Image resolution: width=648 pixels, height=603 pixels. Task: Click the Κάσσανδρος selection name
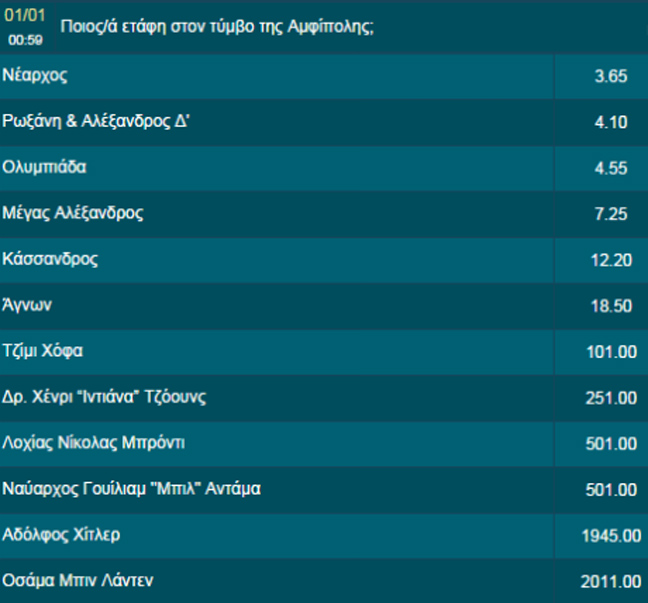click(x=50, y=259)
